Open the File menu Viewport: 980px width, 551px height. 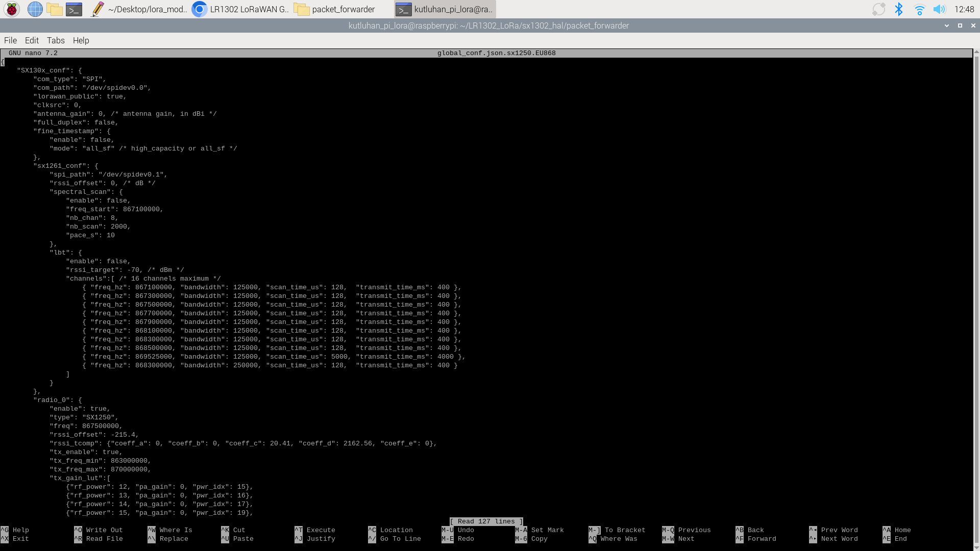tap(10, 40)
